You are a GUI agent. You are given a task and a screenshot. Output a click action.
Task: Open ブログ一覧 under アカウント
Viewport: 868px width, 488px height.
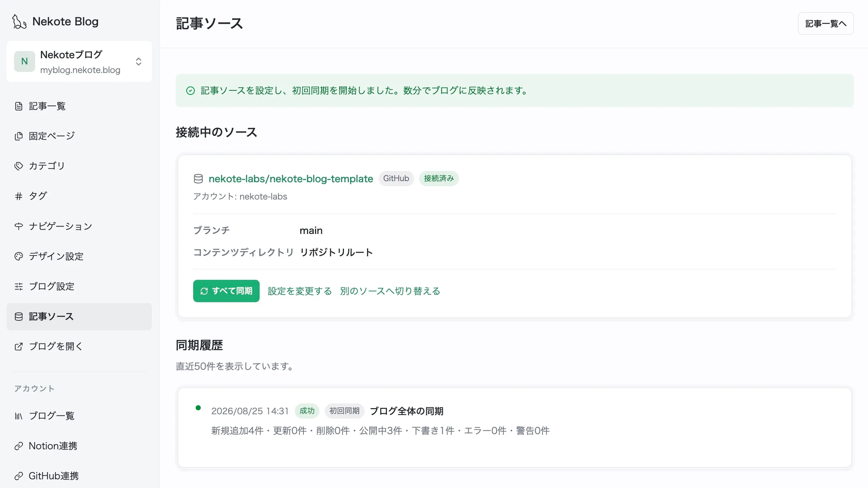pyautogui.click(x=79, y=416)
